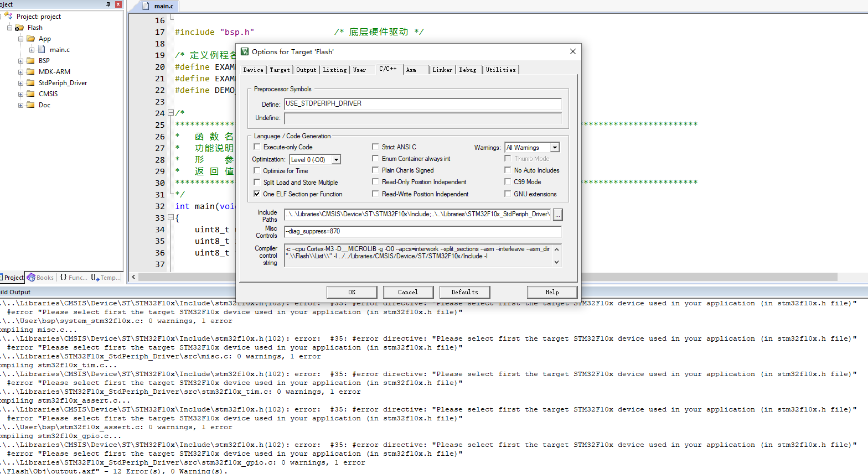
Task: Switch to the Output tab
Action: [x=306, y=70]
